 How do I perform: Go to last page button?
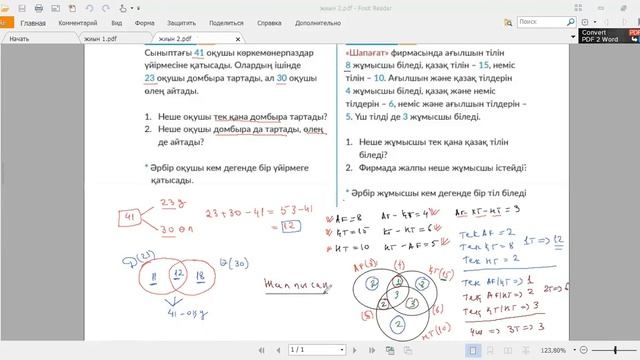tap(372, 350)
